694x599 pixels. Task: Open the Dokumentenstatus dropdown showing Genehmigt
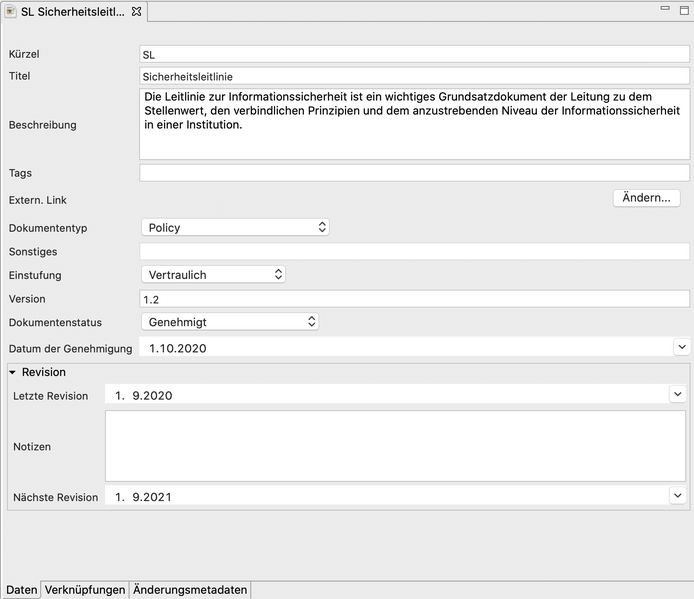[x=230, y=322]
